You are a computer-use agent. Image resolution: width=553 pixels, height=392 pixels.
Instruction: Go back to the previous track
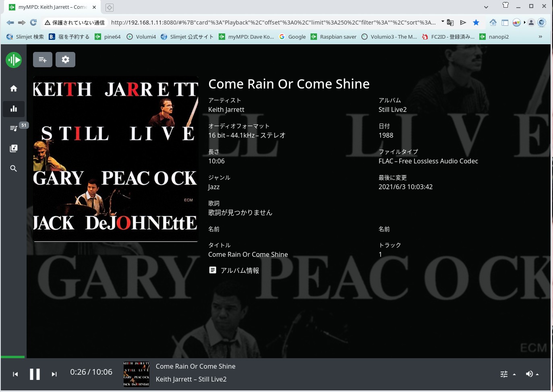[15, 374]
